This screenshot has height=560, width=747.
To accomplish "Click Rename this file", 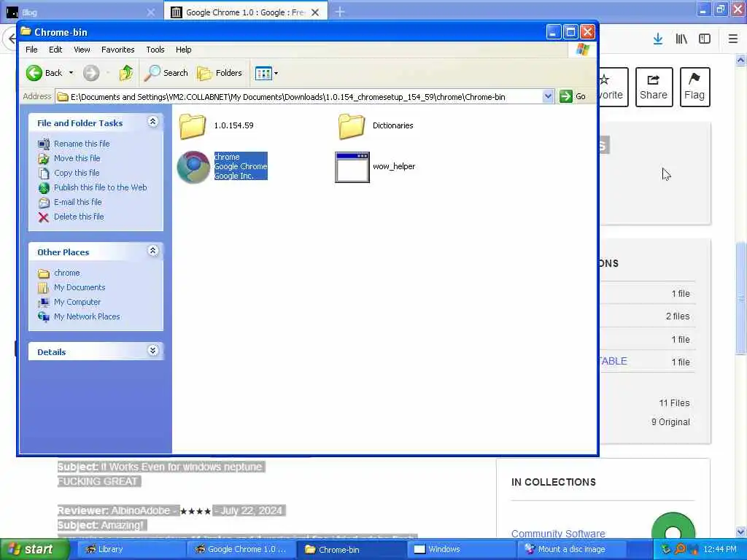I will point(82,144).
